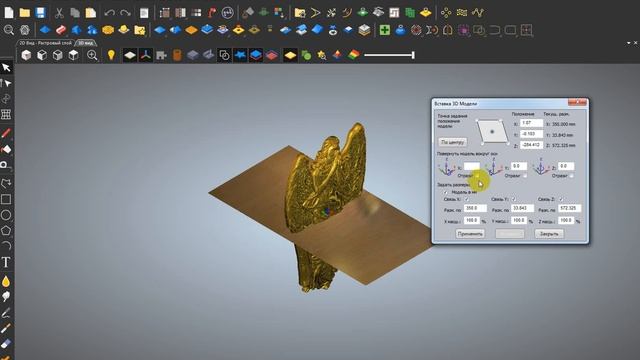Click the По центру button

click(x=453, y=142)
